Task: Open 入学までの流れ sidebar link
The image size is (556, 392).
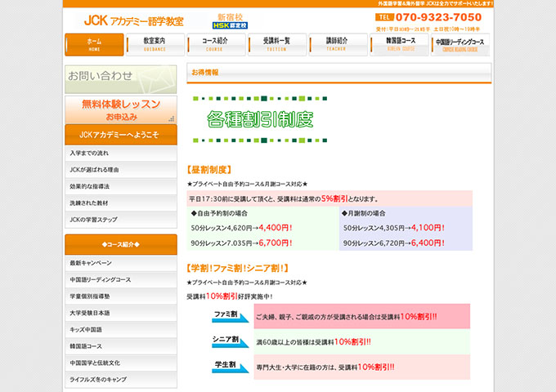Action: point(121,154)
